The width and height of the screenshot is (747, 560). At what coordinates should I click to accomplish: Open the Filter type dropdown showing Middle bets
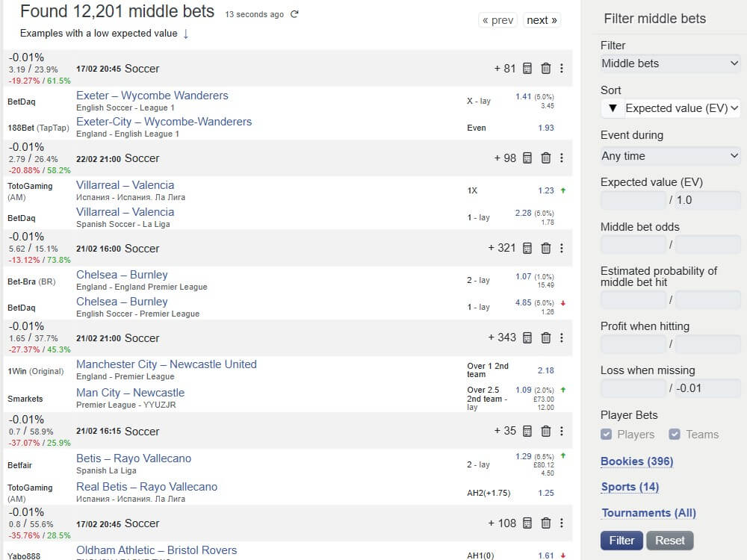[670, 63]
